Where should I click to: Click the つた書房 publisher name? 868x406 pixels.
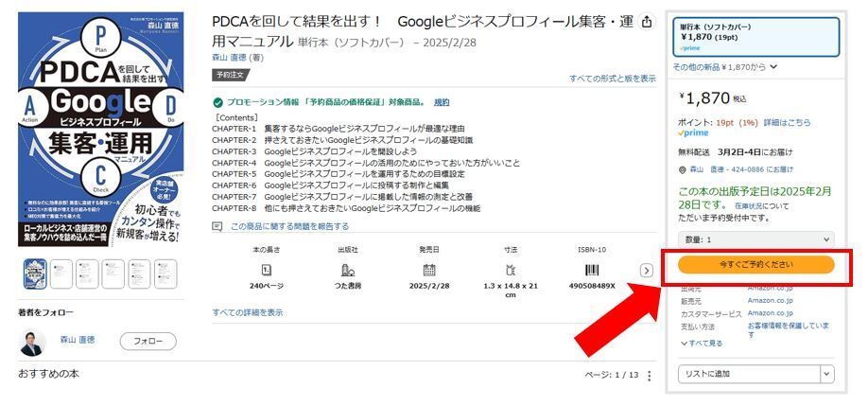348,286
